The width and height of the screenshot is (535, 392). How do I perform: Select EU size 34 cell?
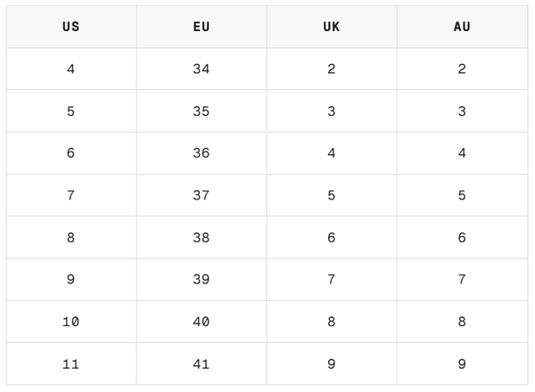[202, 69]
